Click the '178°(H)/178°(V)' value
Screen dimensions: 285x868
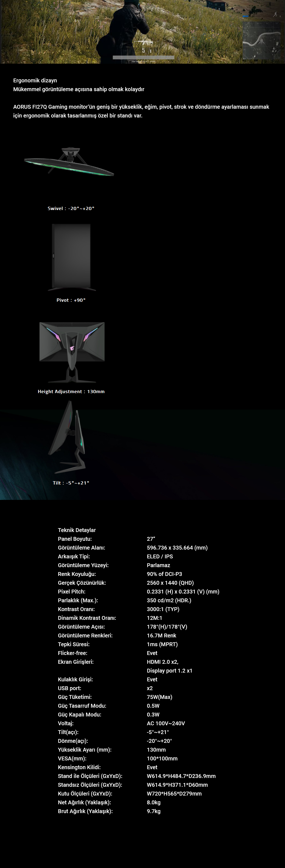(167, 626)
